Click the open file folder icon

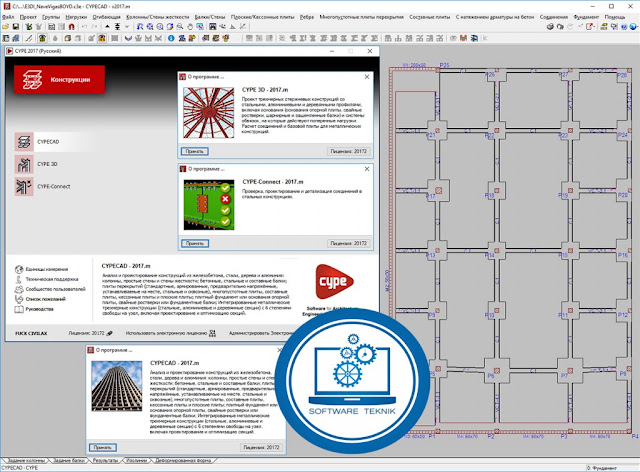pyautogui.click(x=6, y=27)
